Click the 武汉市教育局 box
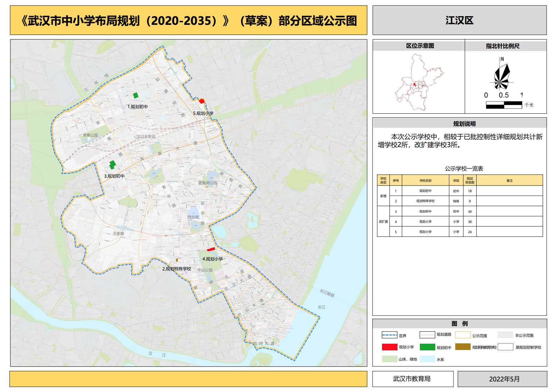 pos(413,379)
